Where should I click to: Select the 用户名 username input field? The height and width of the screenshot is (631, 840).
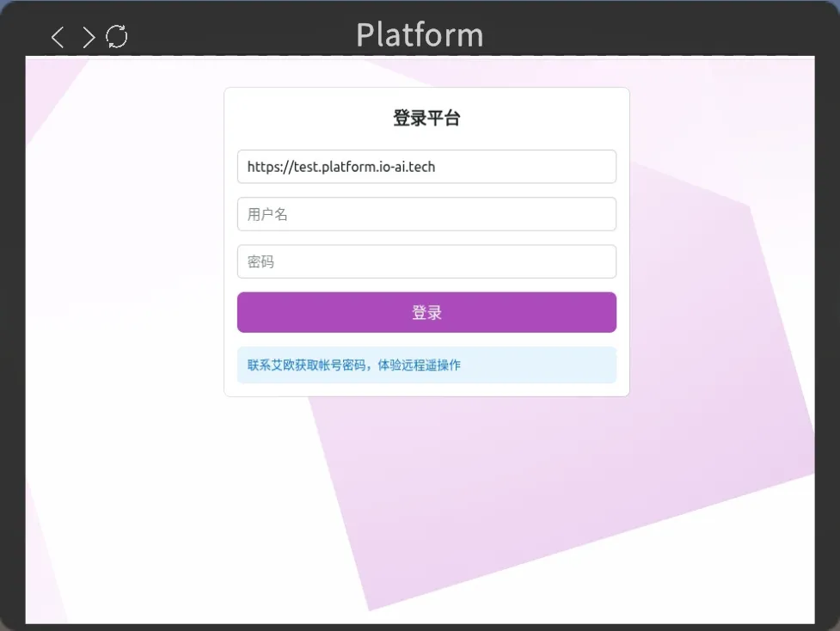pos(426,214)
